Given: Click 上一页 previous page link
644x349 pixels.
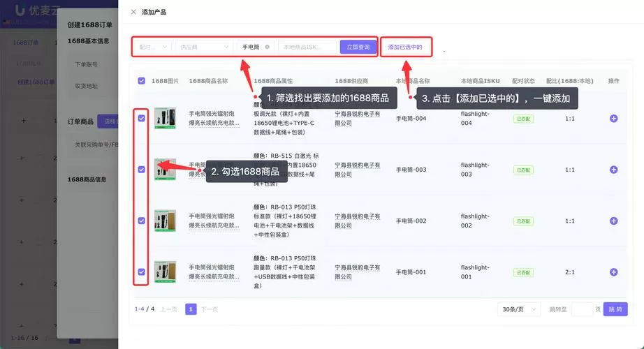Looking at the screenshot, I should 169,309.
